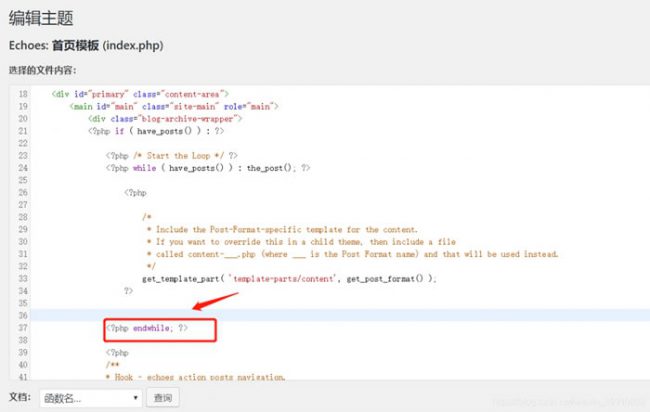Viewport: 650px width, 412px height.
Task: Click line number 18 in the gutter
Action: click(x=22, y=93)
